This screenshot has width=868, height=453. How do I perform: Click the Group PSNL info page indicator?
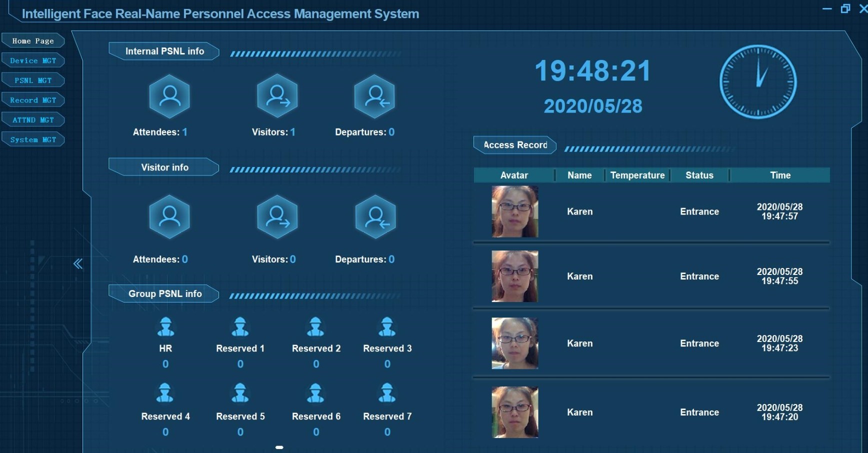click(279, 447)
